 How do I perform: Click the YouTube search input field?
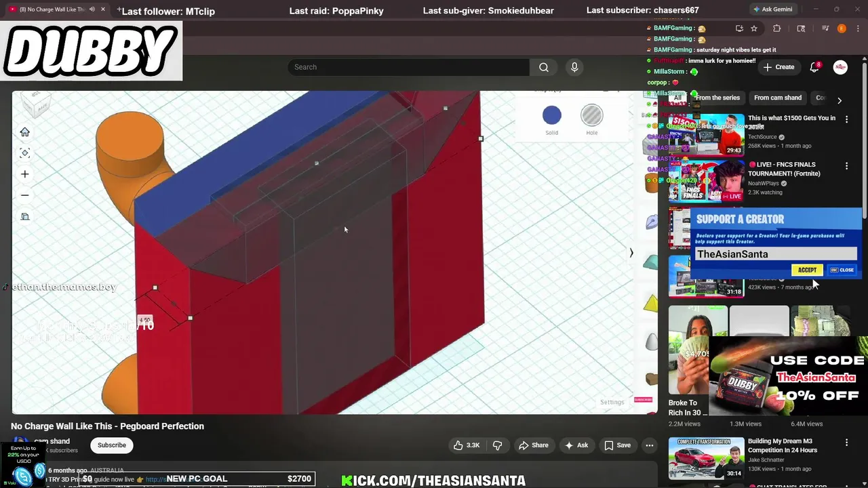(x=409, y=67)
